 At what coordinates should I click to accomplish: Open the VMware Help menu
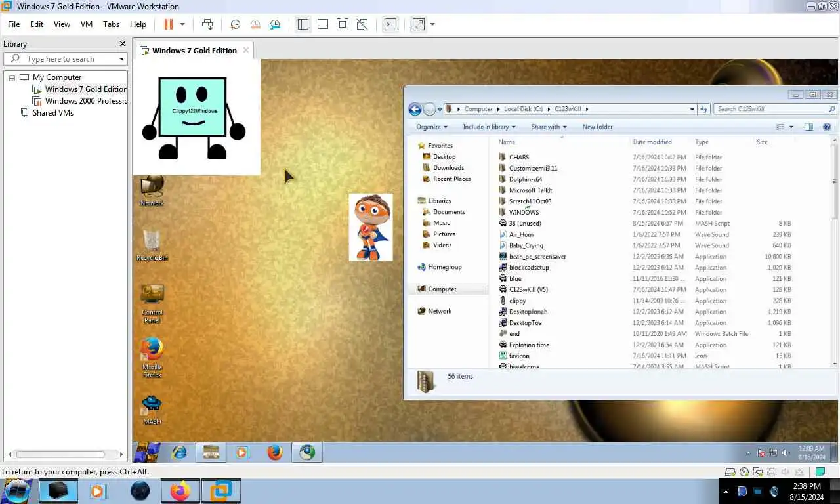point(138,24)
